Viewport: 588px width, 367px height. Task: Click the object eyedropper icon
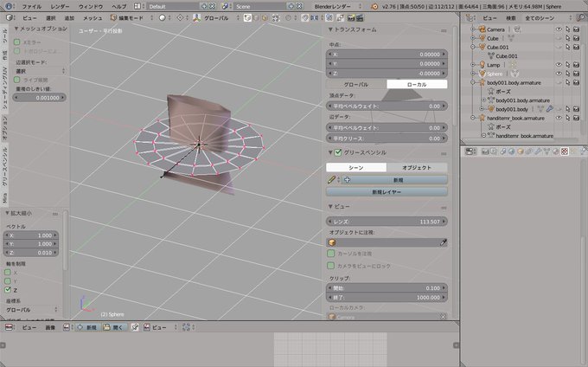pos(444,242)
